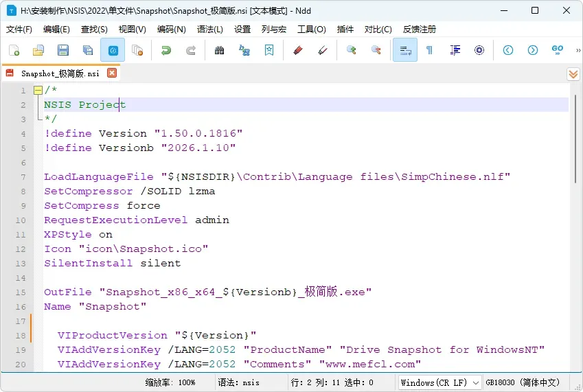The width and height of the screenshot is (583, 392).
Task: Open the 插件 menu
Action: [345, 30]
